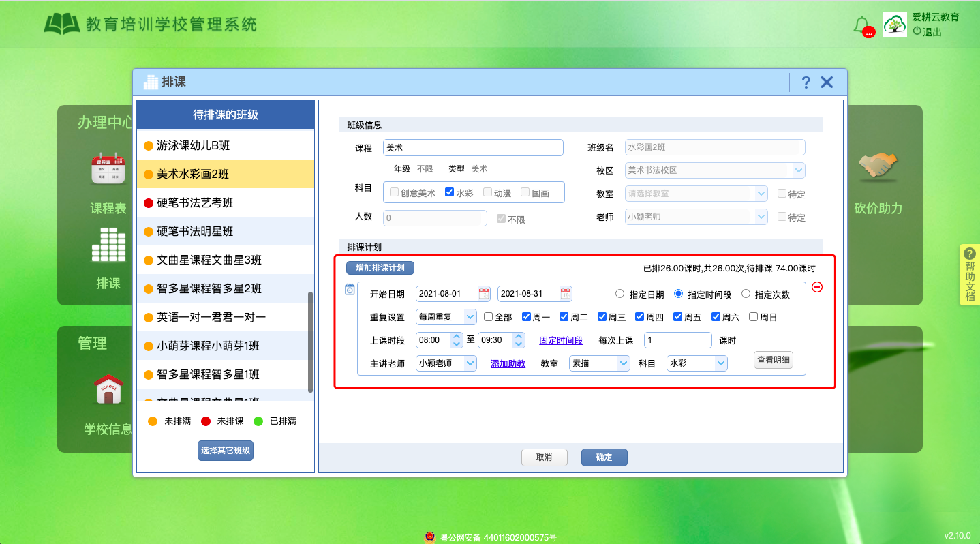
Task: Open the classroom 素描 dropdown
Action: [x=599, y=363]
